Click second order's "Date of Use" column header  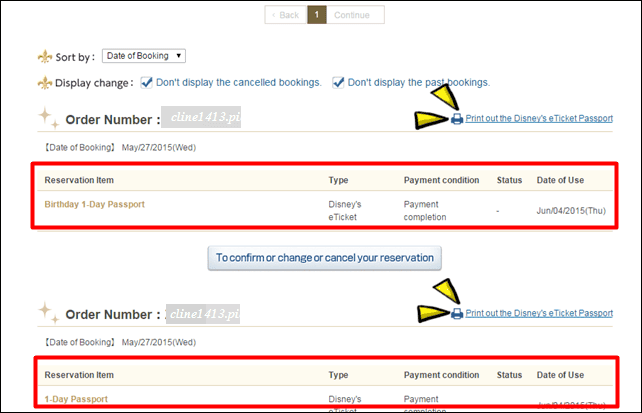tap(560, 375)
